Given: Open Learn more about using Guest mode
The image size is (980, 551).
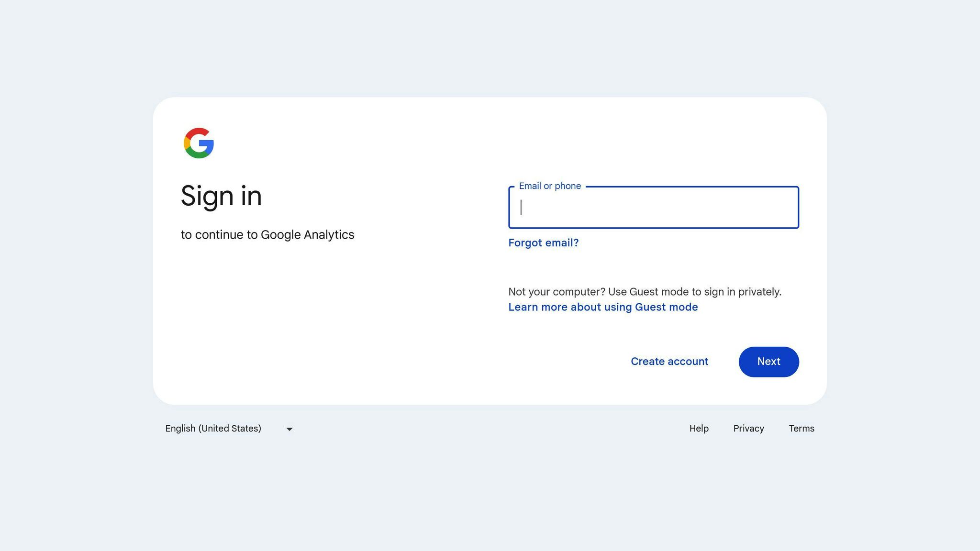Looking at the screenshot, I should point(603,307).
